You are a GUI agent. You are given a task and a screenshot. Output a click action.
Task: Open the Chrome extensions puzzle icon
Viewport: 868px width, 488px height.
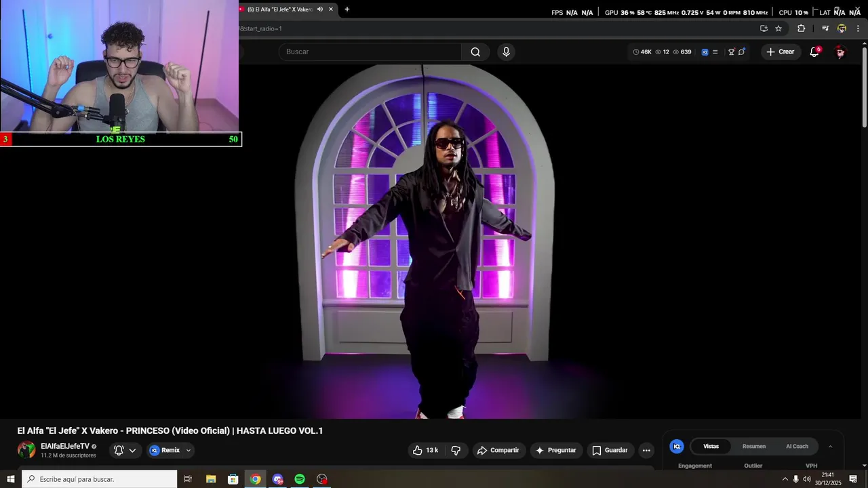[801, 28]
